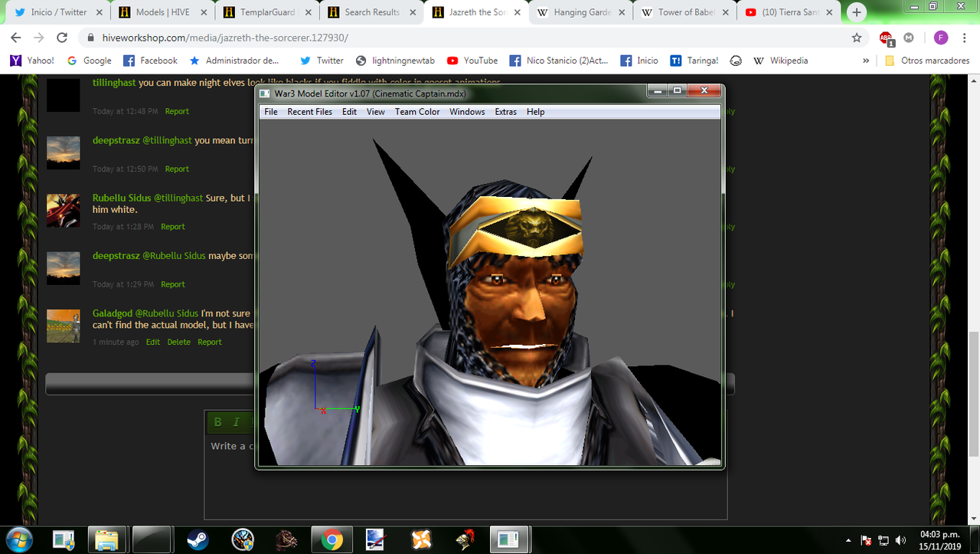The width and height of the screenshot is (980, 554).
Task: Show hidden tray icons arrow
Action: [848, 540]
